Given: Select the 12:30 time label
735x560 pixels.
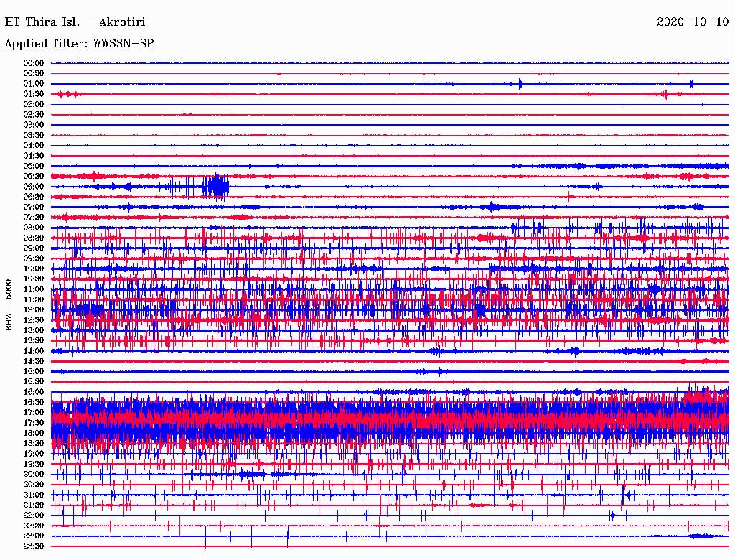Looking at the screenshot, I should pos(33,320).
